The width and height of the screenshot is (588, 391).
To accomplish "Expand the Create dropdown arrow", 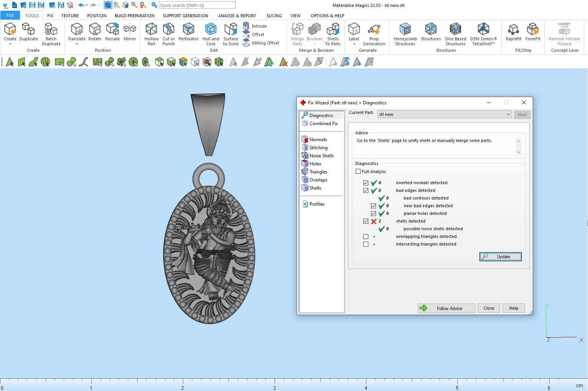I will [x=10, y=44].
